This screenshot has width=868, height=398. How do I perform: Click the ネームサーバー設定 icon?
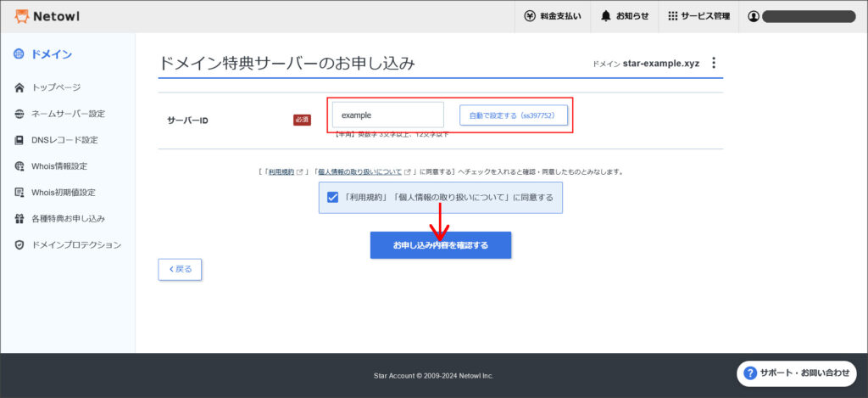tap(19, 114)
